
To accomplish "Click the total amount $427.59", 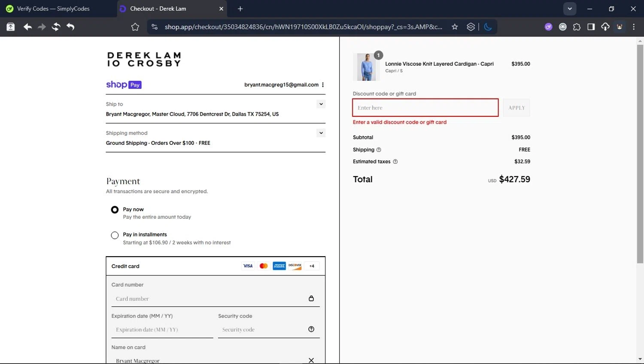I will point(514,179).
